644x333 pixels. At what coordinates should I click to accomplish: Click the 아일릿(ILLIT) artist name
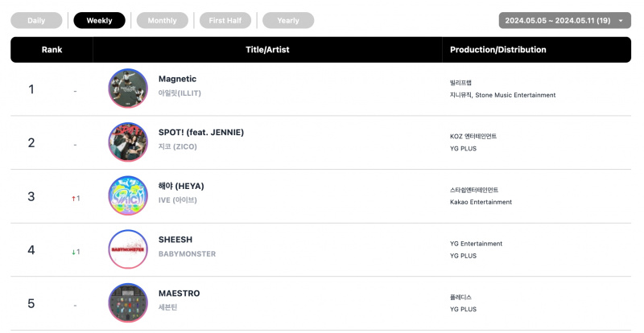(x=180, y=93)
